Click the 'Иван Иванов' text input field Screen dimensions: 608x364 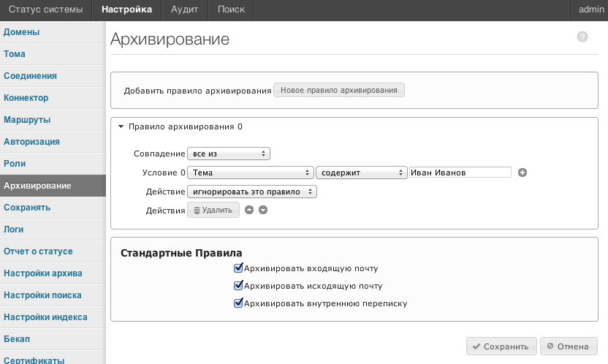[460, 172]
